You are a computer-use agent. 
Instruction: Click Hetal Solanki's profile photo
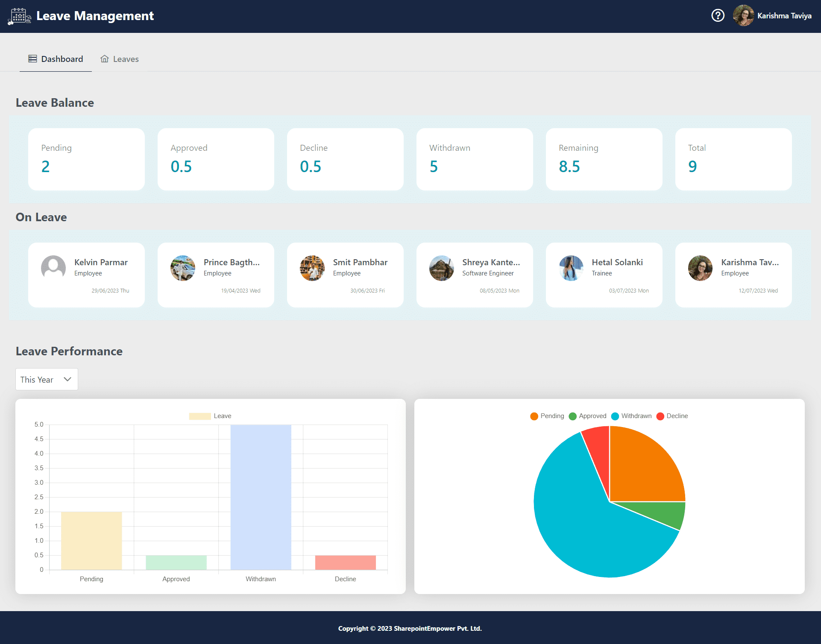coord(571,268)
